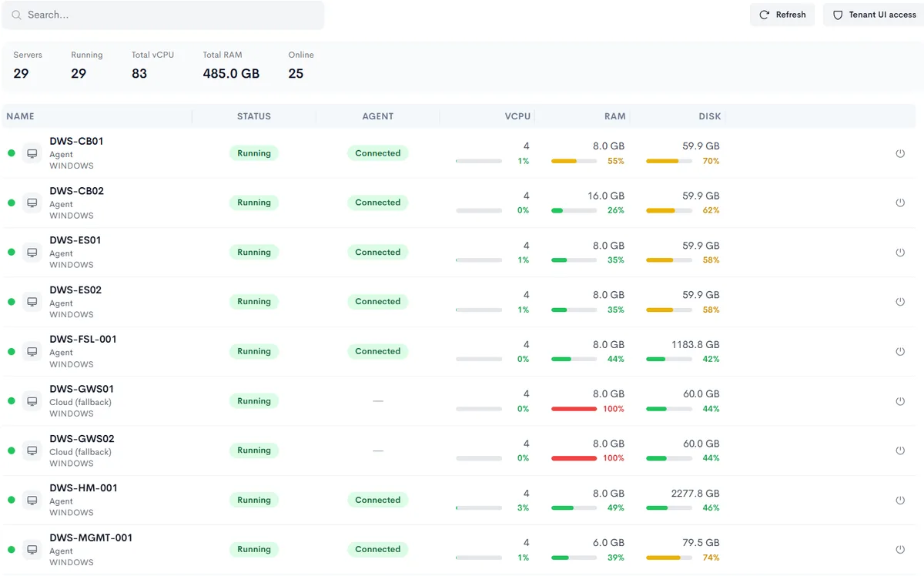The height and width of the screenshot is (576, 924).
Task: Open server DWS-FSL-001
Action: pos(83,340)
